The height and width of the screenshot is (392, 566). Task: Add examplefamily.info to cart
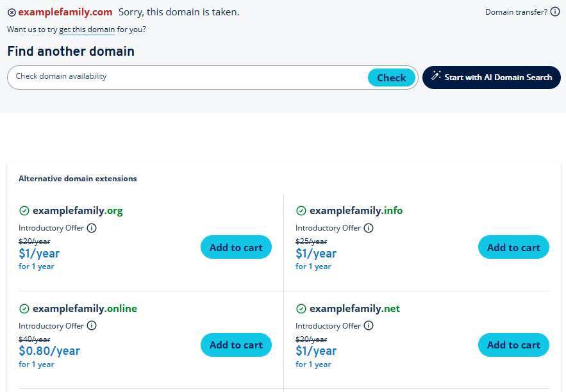click(x=513, y=247)
